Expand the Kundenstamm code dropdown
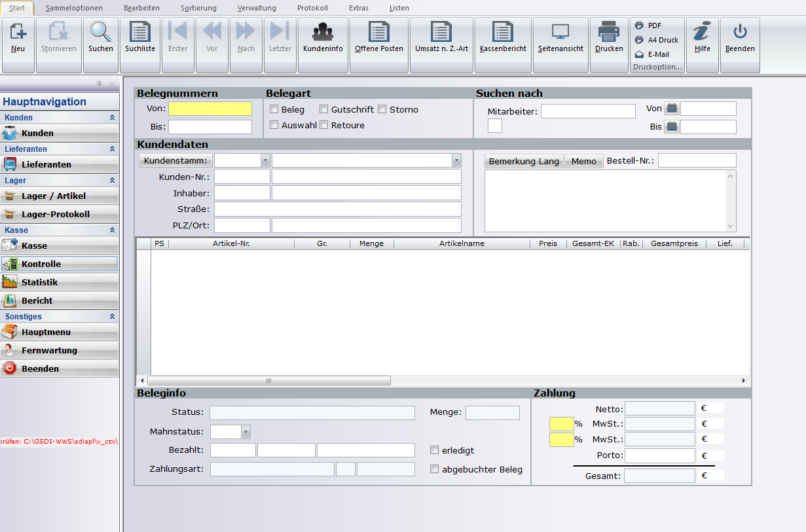This screenshot has width=806, height=532. (x=265, y=160)
